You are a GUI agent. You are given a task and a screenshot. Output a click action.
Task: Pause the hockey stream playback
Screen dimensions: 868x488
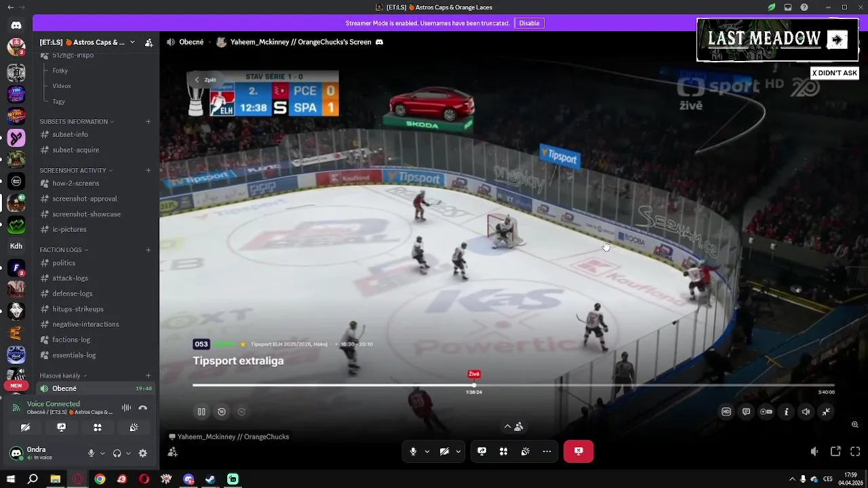tap(201, 411)
